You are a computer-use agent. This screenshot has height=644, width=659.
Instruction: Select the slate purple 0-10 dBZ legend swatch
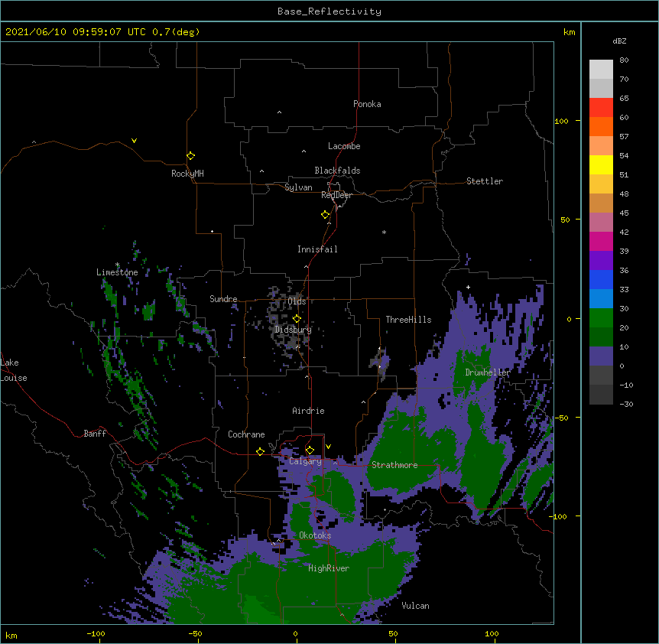click(x=601, y=356)
